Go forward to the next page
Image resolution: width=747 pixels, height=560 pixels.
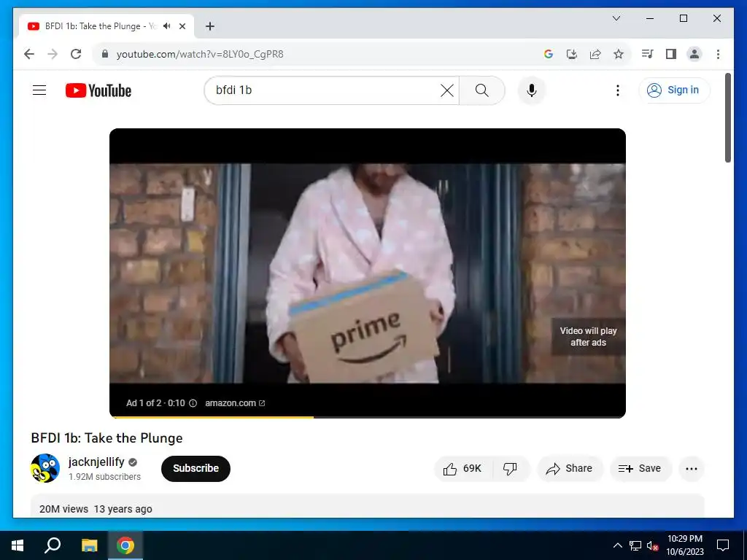53,54
